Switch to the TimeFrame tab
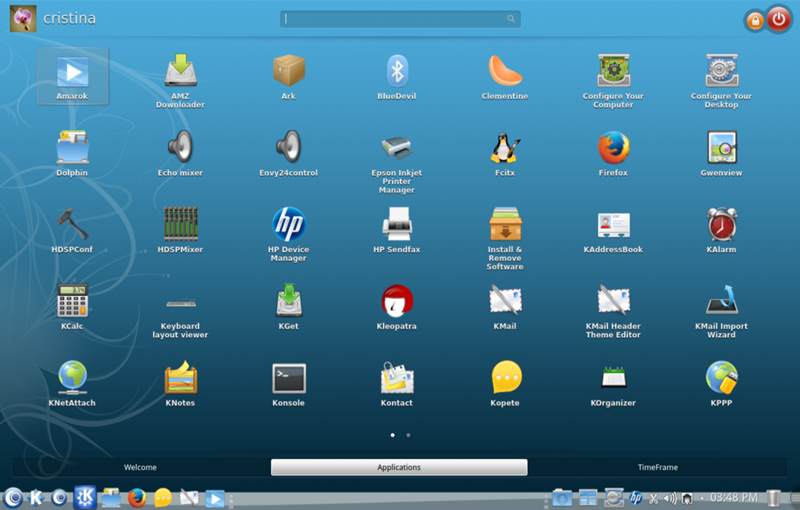The height and width of the screenshot is (510, 800). (657, 467)
